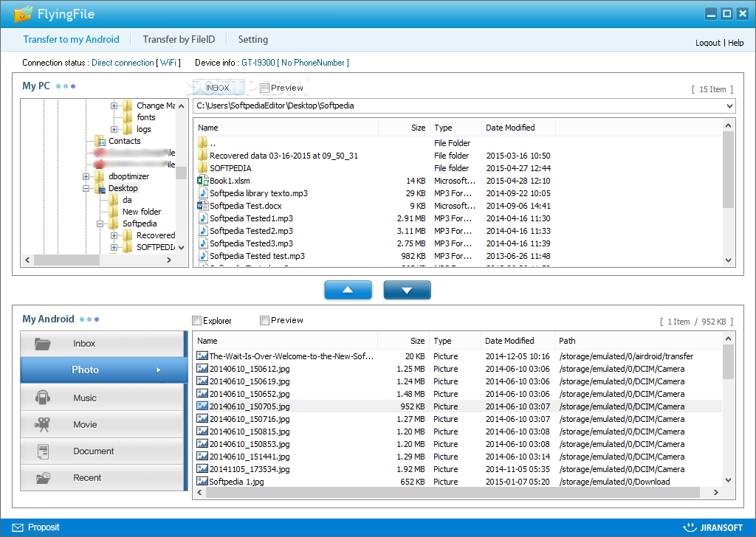756x537 pixels.
Task: Click the FlyingFile app logo
Action: [x=23, y=14]
